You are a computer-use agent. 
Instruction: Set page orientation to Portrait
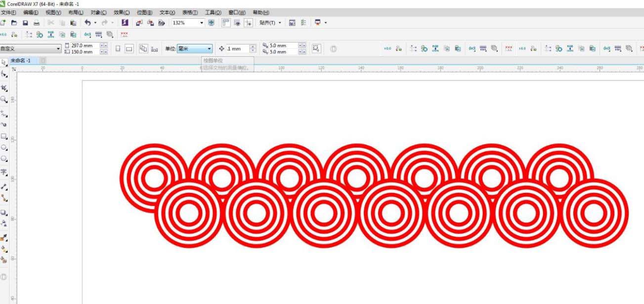coord(118,48)
